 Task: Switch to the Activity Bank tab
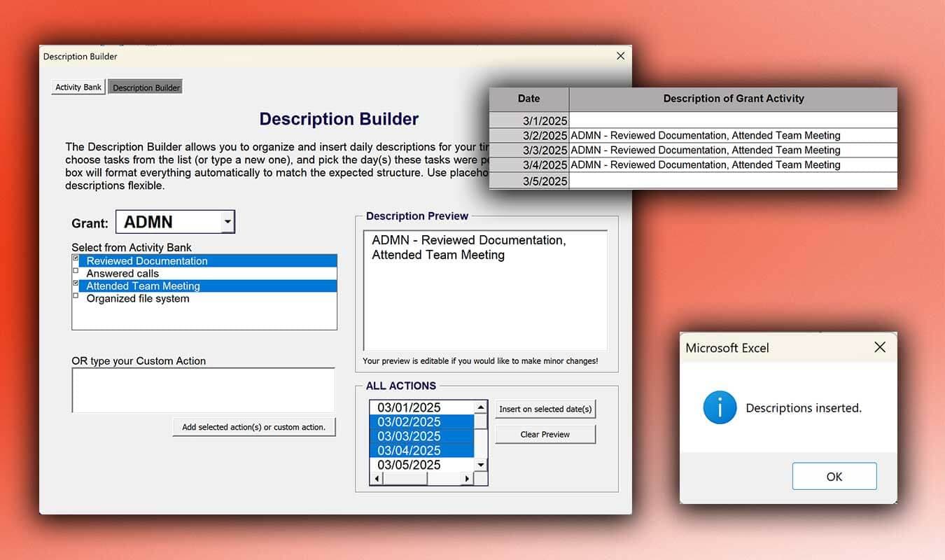pos(78,86)
